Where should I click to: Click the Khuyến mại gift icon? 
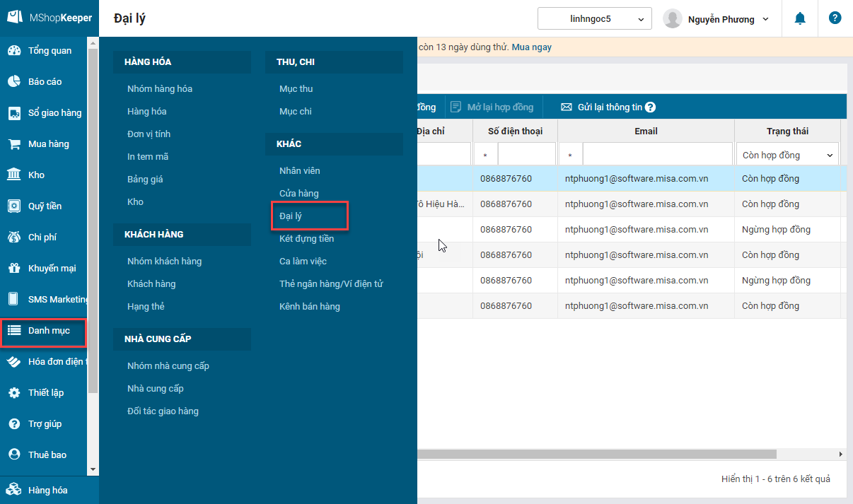(13, 269)
